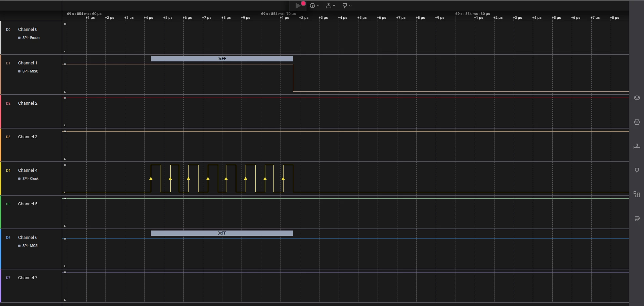Select the 0xFF decoded bubble on MOSI channel

click(222, 233)
